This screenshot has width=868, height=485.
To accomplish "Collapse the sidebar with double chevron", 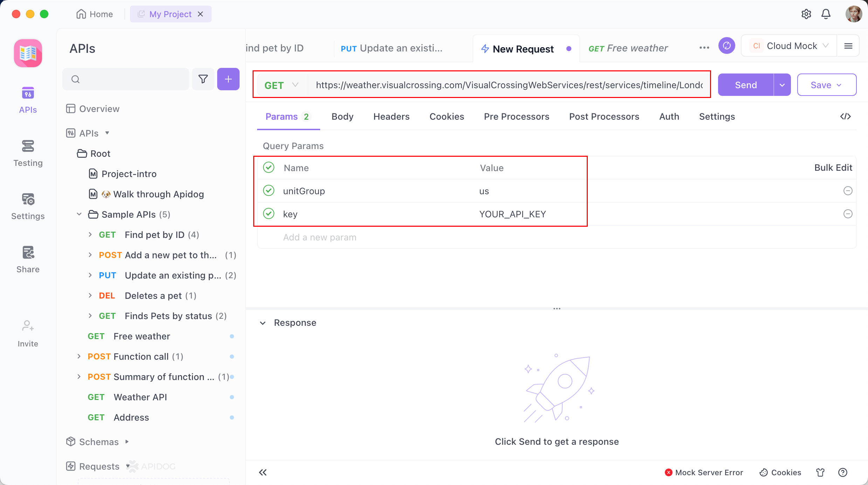I will [x=263, y=472].
